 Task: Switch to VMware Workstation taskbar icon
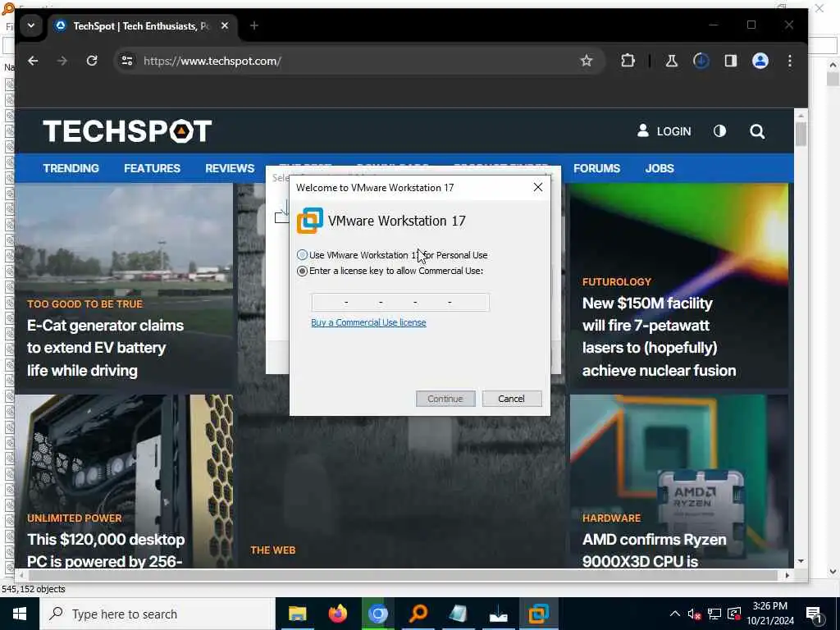pyautogui.click(x=539, y=614)
